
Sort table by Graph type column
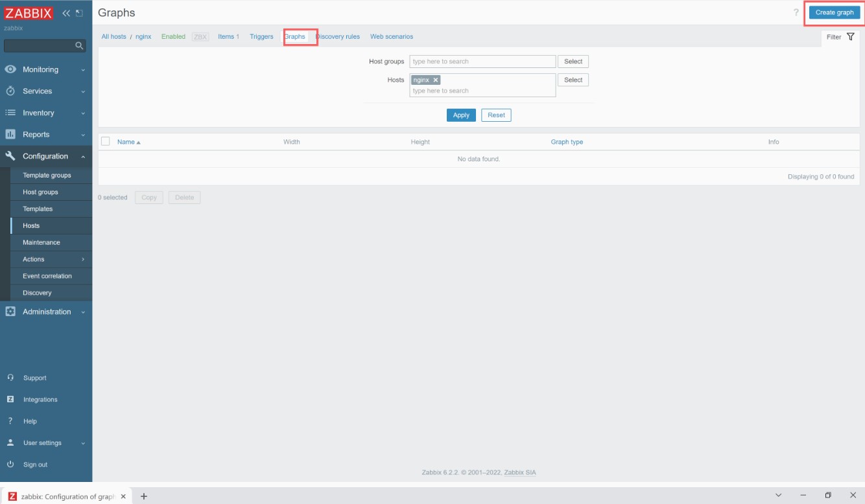[567, 142]
